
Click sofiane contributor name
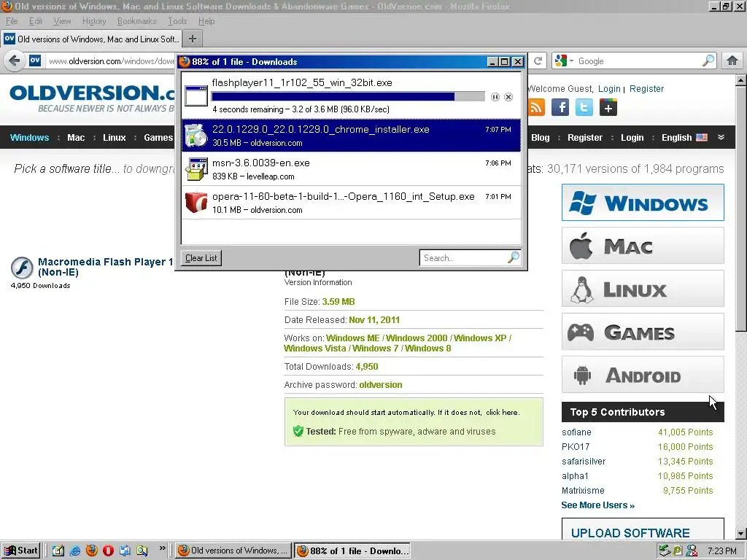pos(576,432)
